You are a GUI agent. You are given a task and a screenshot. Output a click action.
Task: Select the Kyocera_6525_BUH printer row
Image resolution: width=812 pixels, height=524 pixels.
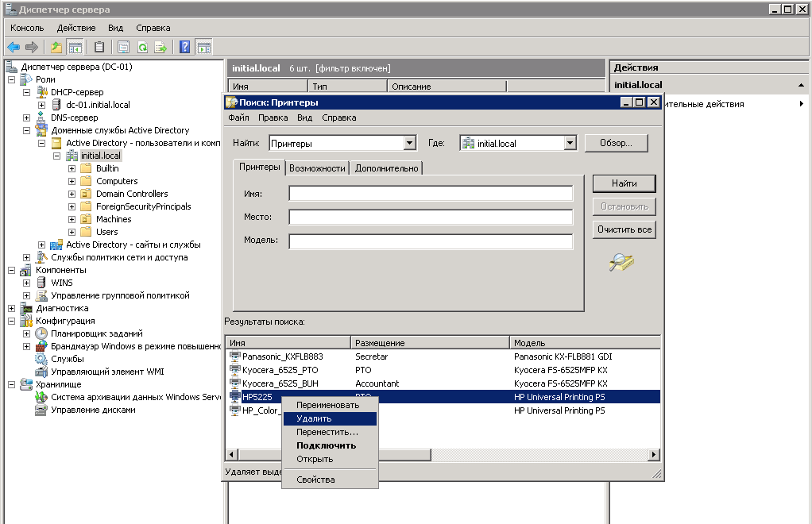[x=443, y=383]
